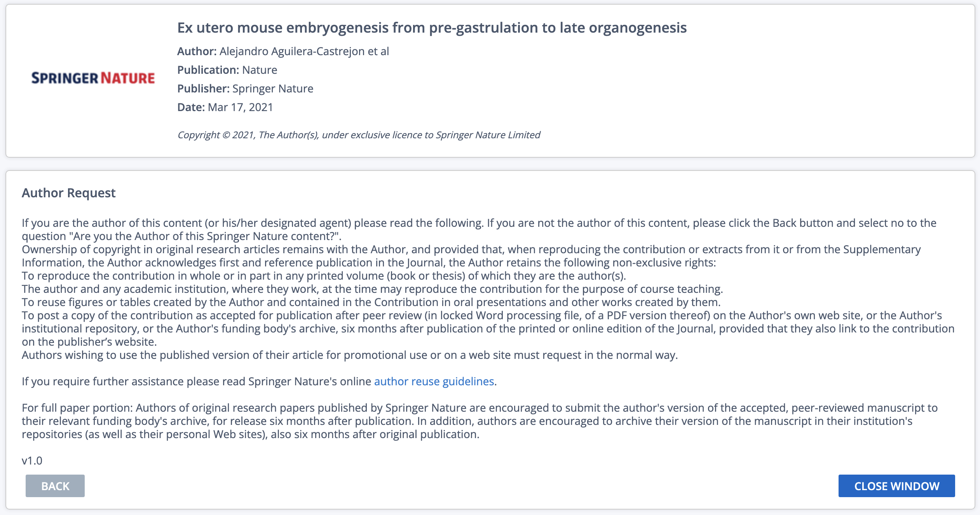Click the CLOSE WINDOW button

click(x=896, y=486)
